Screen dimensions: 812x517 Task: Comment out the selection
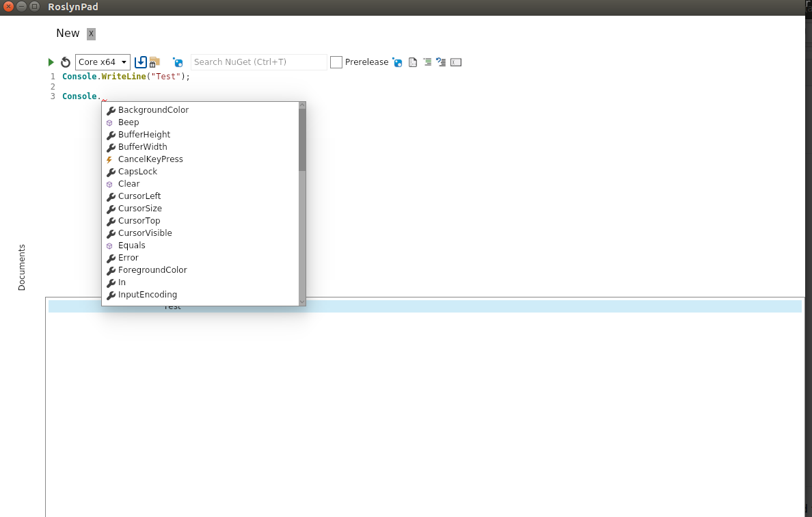(x=428, y=62)
